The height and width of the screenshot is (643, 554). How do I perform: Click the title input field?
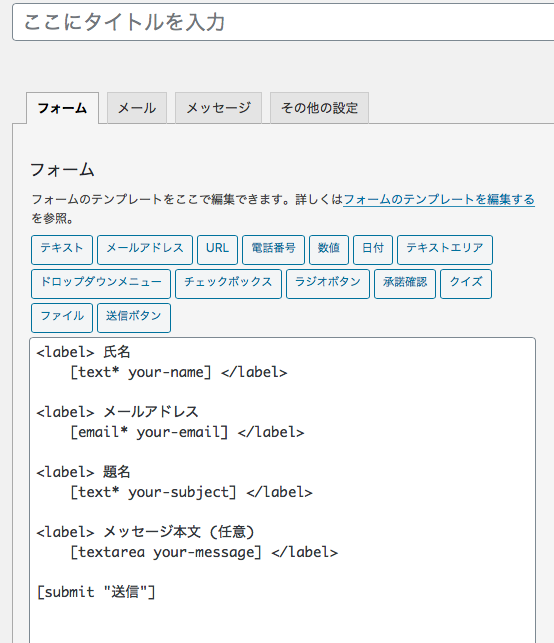point(283,22)
